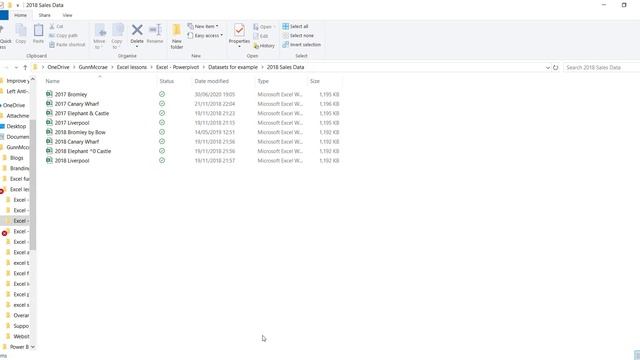Open OneDrive in navigation pane

coord(14,105)
